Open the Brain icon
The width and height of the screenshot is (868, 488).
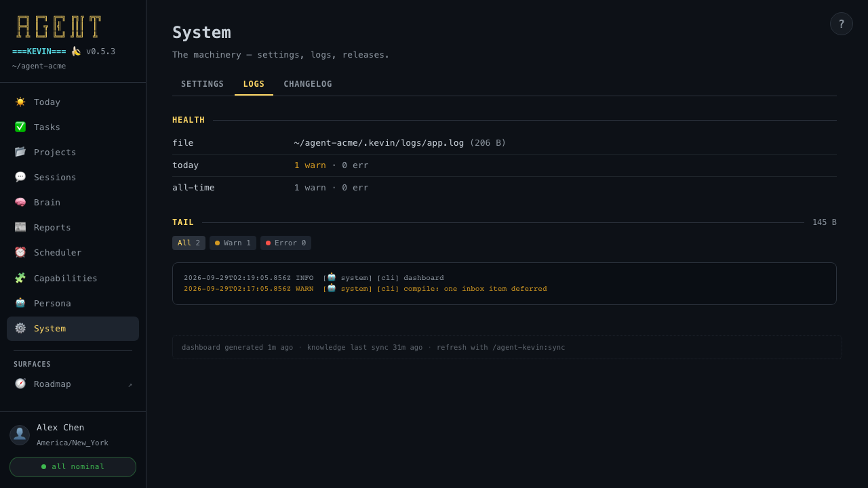tap(20, 202)
